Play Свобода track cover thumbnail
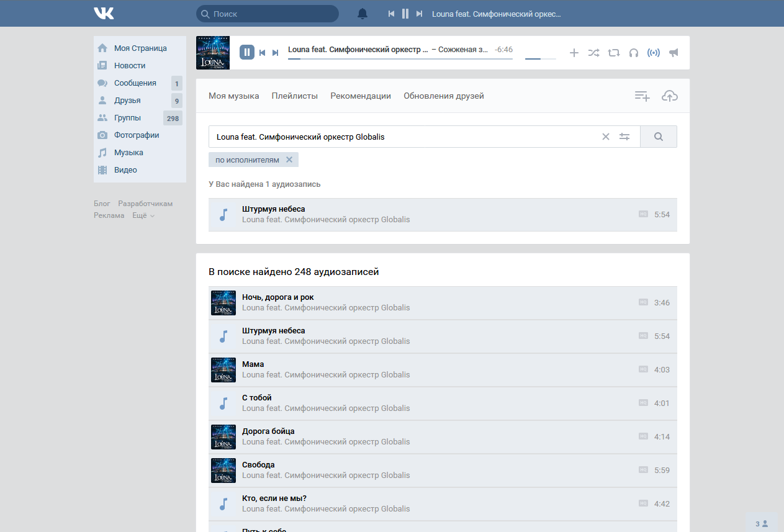The height and width of the screenshot is (532, 784). tap(223, 471)
